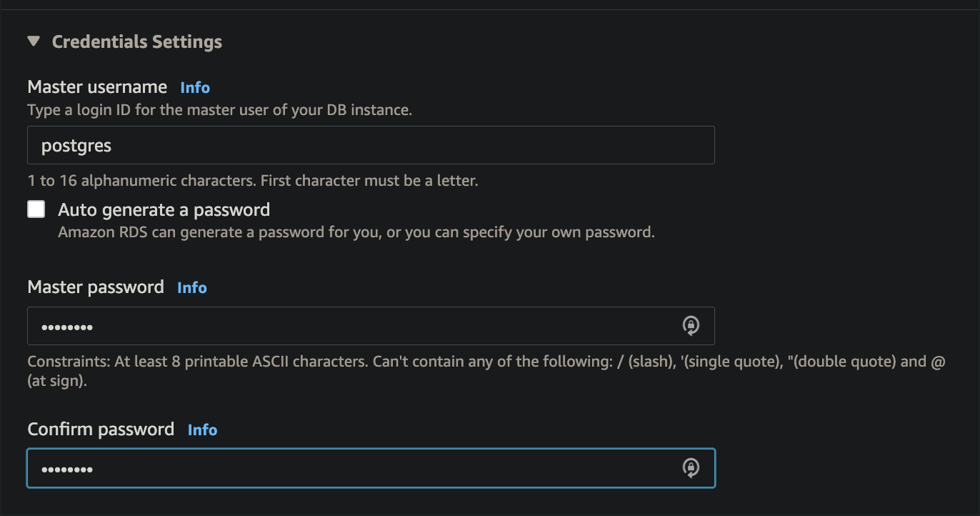The height and width of the screenshot is (516, 980).
Task: Click the Master password field label
Action: 96,287
